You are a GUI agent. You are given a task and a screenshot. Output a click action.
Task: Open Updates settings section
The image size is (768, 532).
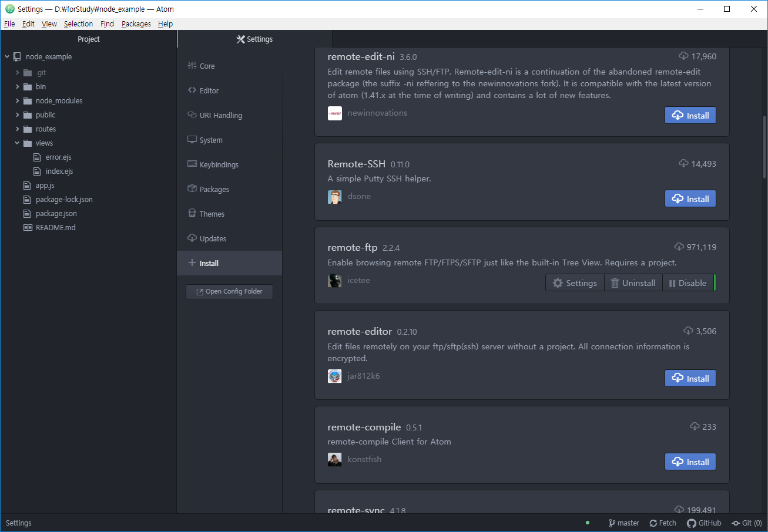(x=229, y=238)
